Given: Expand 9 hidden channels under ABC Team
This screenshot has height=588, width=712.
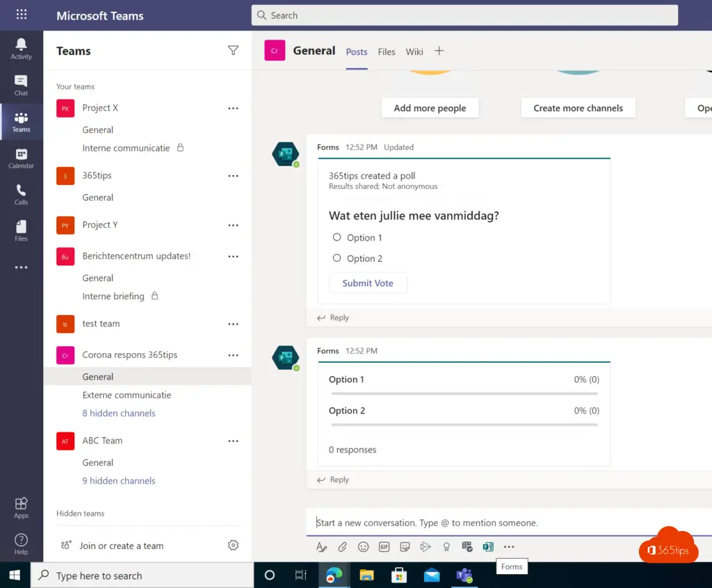Looking at the screenshot, I should (119, 481).
